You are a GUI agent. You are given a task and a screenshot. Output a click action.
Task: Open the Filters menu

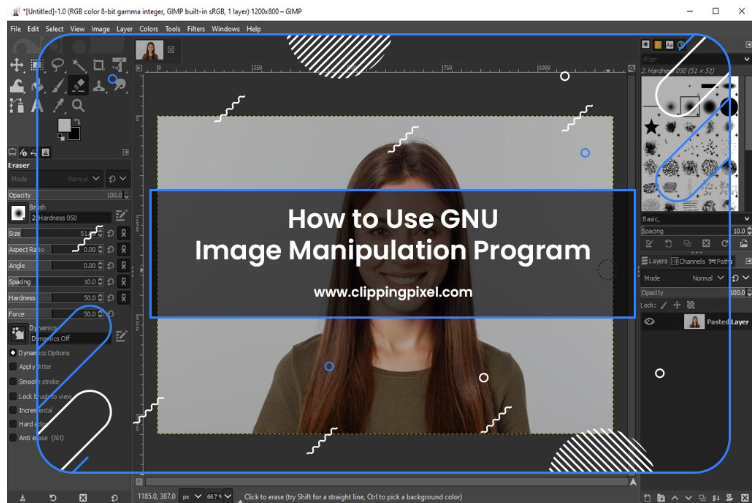click(x=196, y=29)
